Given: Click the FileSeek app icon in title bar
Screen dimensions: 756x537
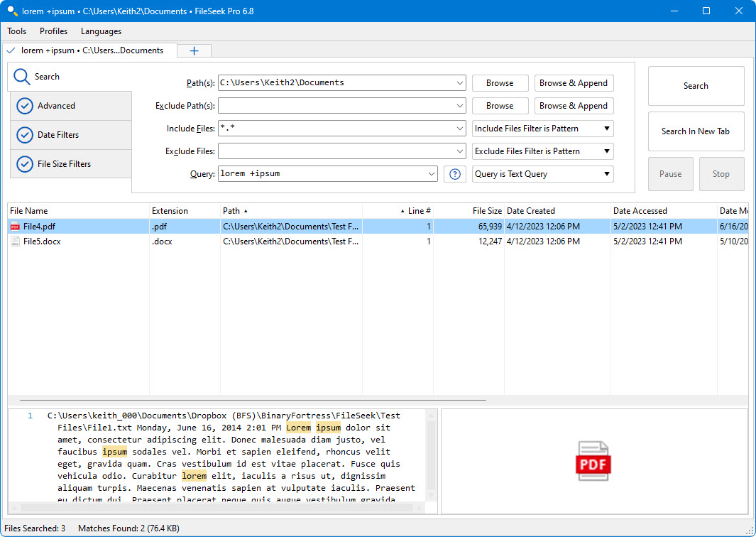Looking at the screenshot, I should pos(11,11).
